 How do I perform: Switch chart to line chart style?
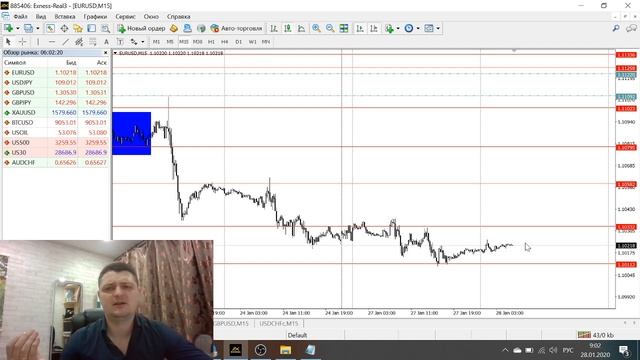click(301, 28)
